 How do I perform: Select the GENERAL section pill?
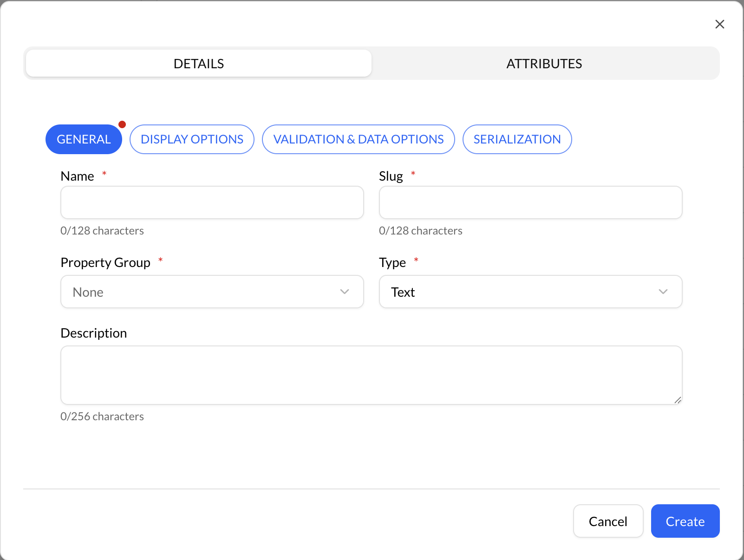[84, 139]
